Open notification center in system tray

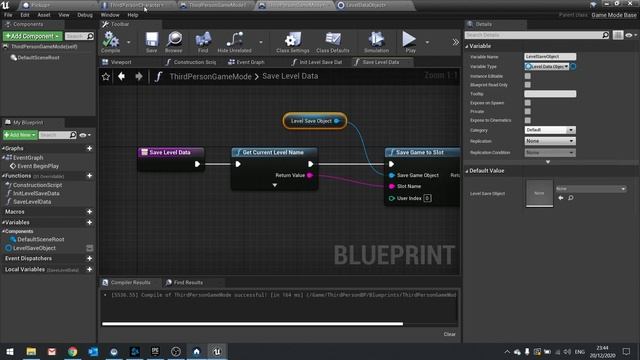point(626,351)
